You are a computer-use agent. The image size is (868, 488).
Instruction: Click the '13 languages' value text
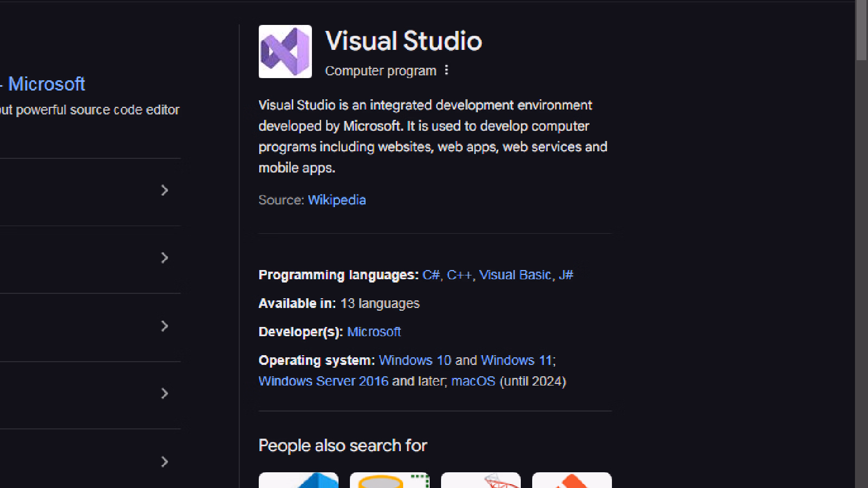coord(380,304)
